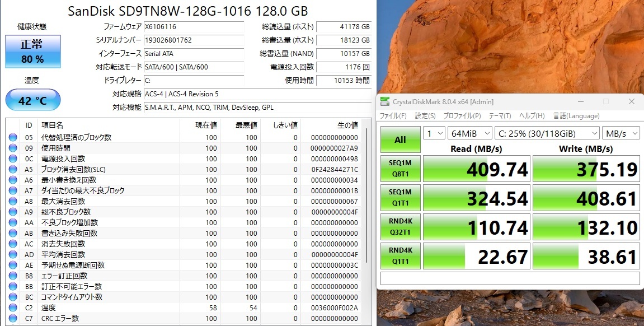644x326 pixels.
Task: Click status circle for ID A5 row
Action: tap(13, 169)
